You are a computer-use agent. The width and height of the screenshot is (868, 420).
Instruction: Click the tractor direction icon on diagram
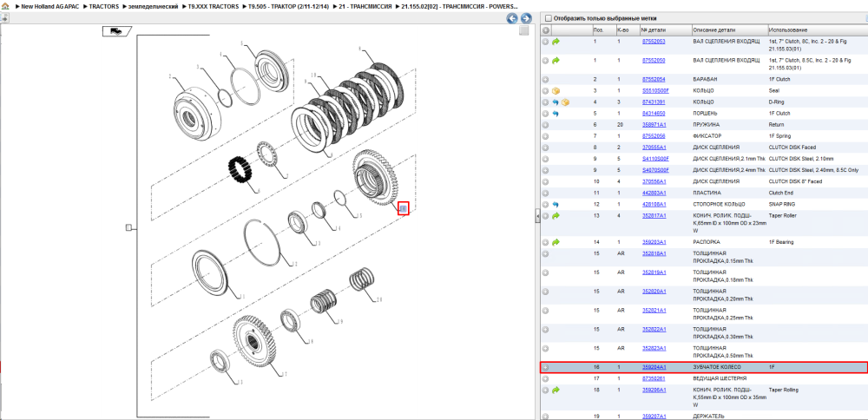point(117,31)
